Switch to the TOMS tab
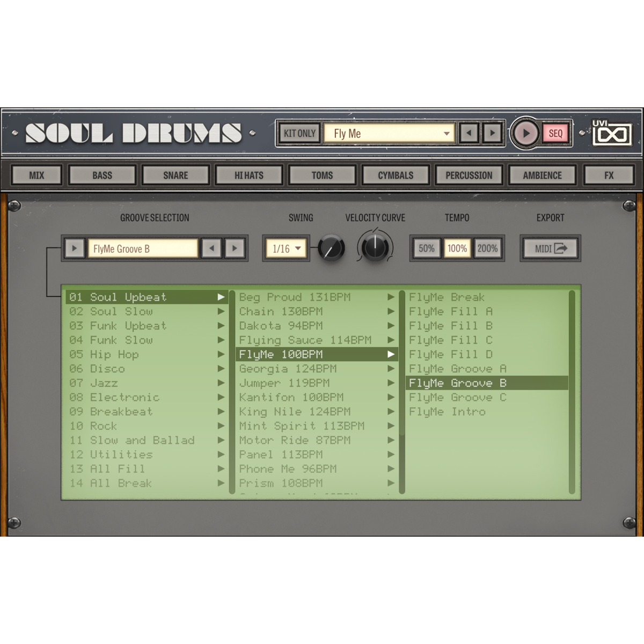644x644 pixels. click(322, 175)
